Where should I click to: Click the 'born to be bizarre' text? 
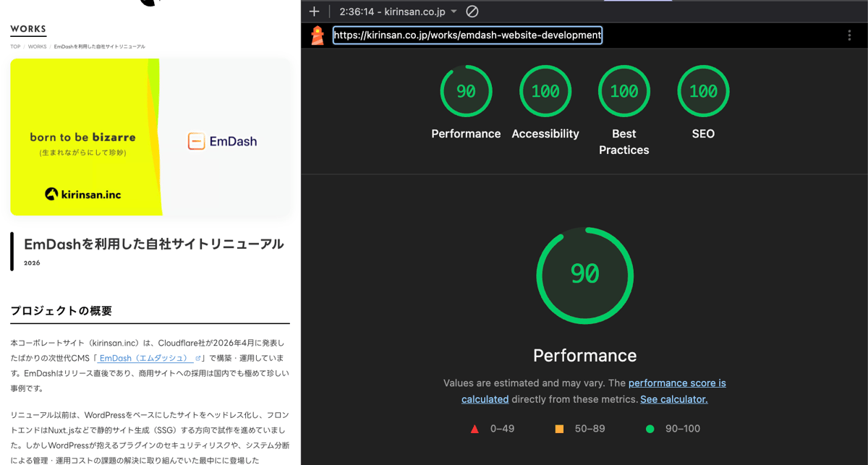point(82,137)
